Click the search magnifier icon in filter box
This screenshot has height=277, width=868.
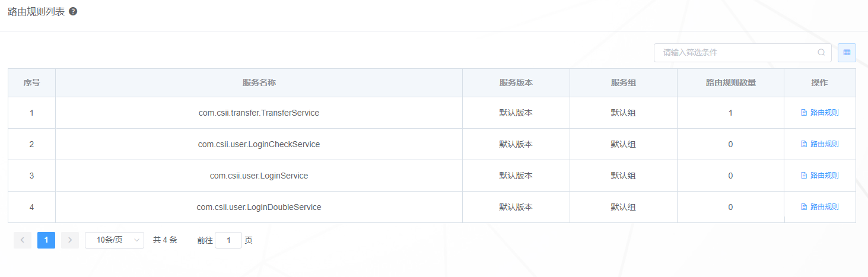click(821, 52)
